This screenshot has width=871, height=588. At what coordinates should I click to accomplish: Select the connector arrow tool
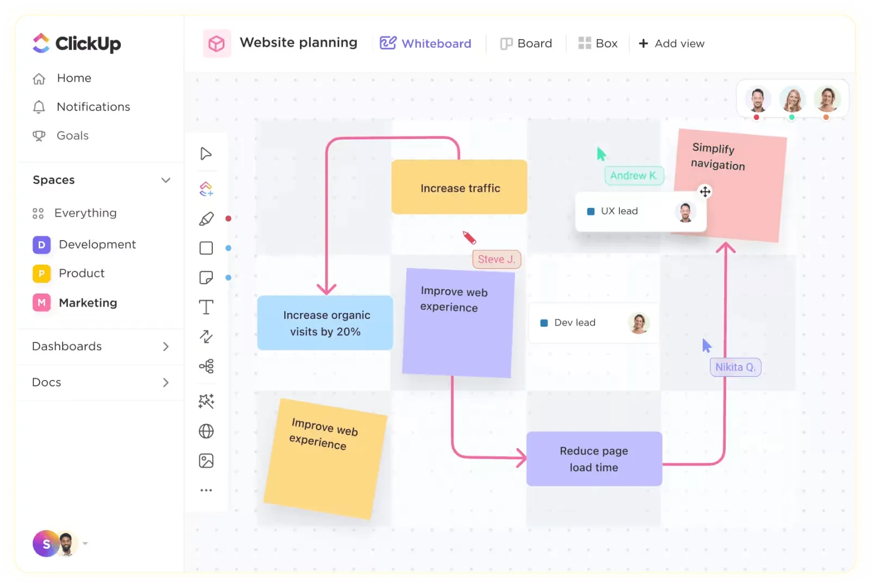(x=206, y=336)
